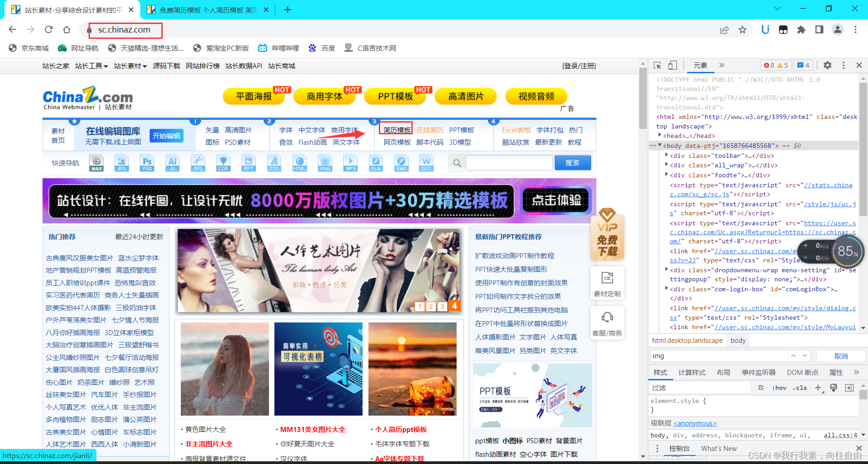
Task: Toggle the computed styles sidebar pane
Action: click(849, 388)
